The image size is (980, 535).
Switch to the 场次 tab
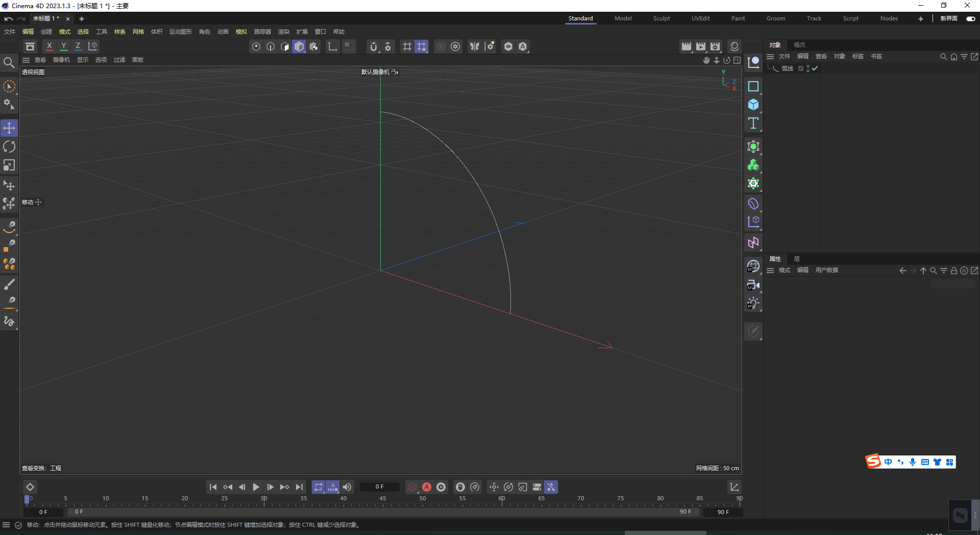point(799,45)
